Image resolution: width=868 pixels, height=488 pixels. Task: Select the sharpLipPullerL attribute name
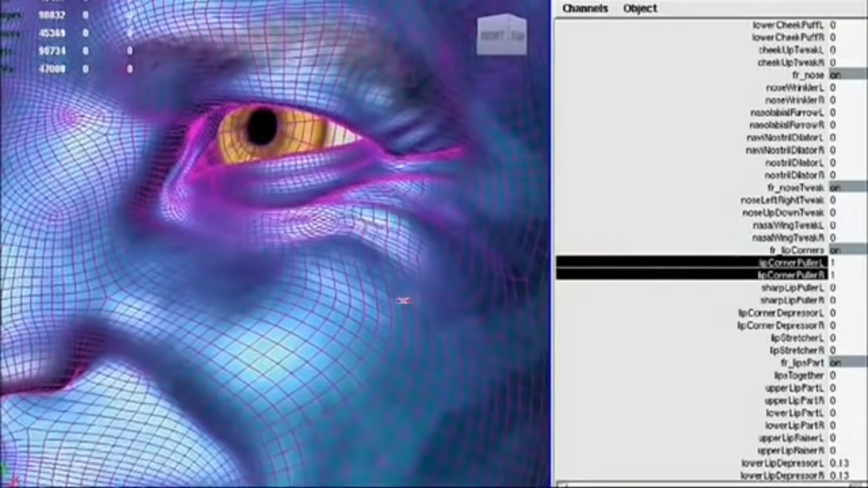coord(792,288)
